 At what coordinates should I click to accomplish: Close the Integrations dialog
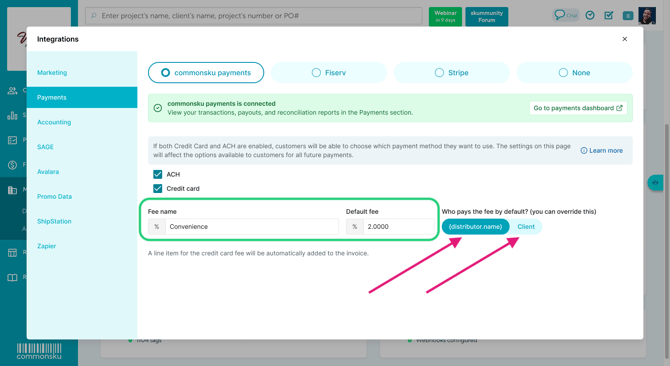[x=625, y=39]
